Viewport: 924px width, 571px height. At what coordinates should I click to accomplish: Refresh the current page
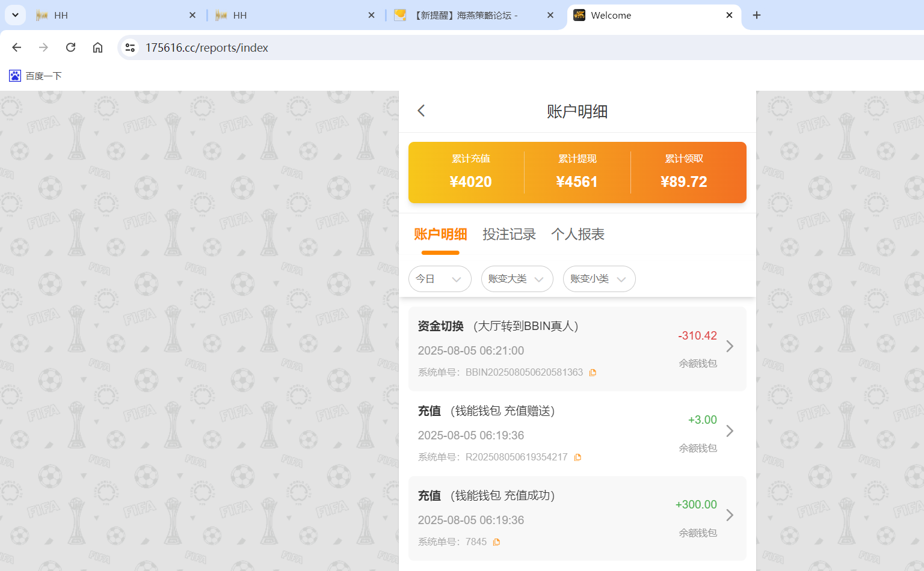coord(70,47)
